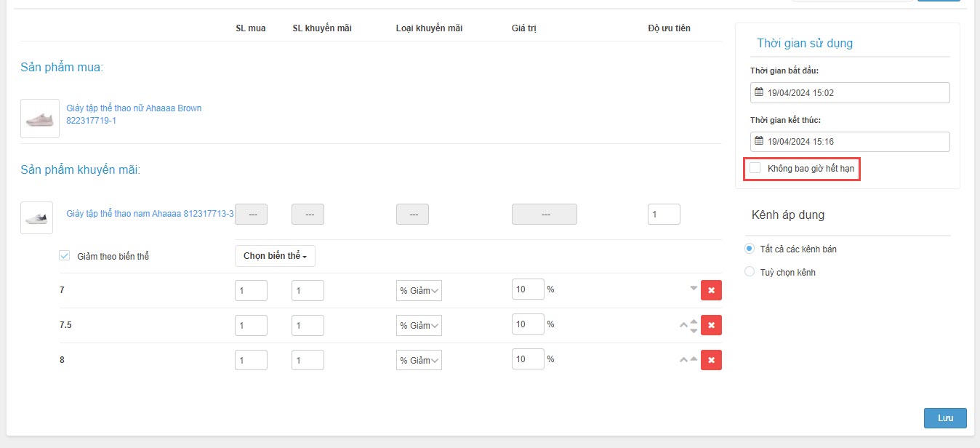Open the 'Chọn biến thể' dropdown
The width and height of the screenshot is (980, 448).
coord(275,256)
